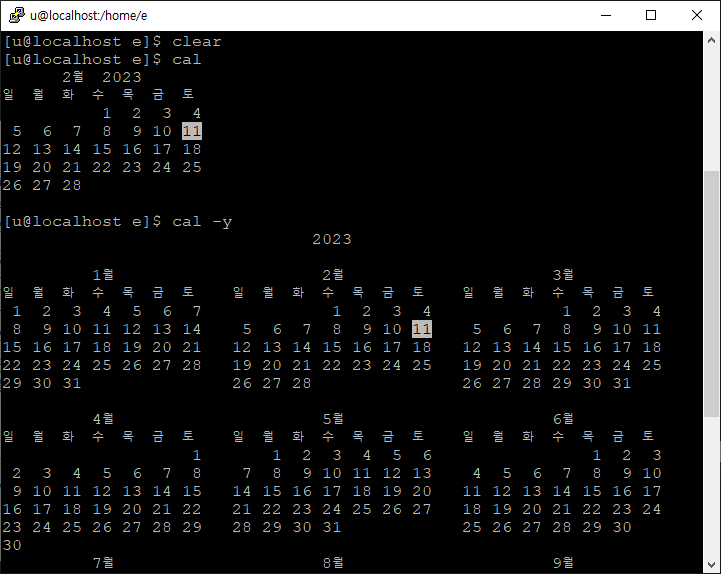The image size is (721, 574).
Task: Click the '2월 2023' header of first calendar
Action: tap(102, 77)
